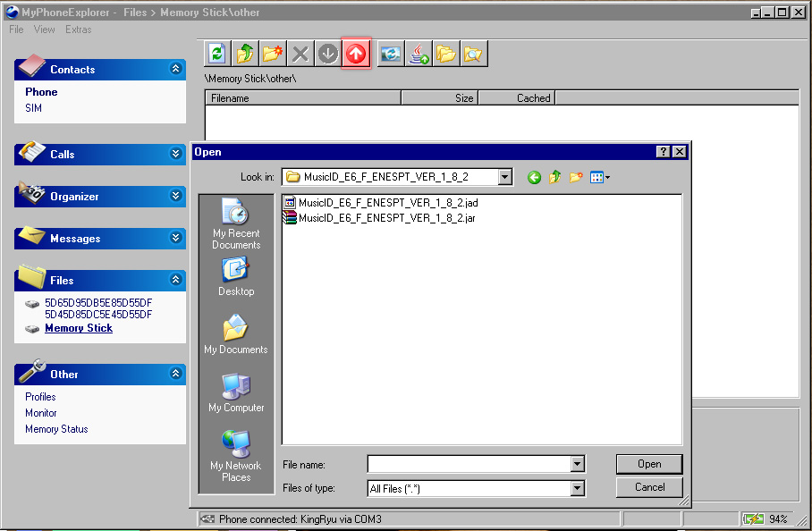
Task: Create new folder in Open dialog
Action: [x=576, y=177]
